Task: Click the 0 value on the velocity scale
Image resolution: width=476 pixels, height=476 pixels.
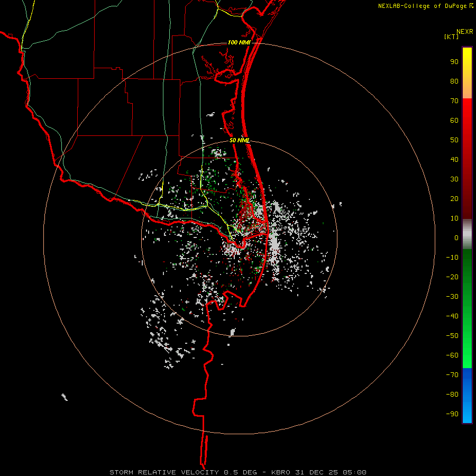Action: pos(456,237)
